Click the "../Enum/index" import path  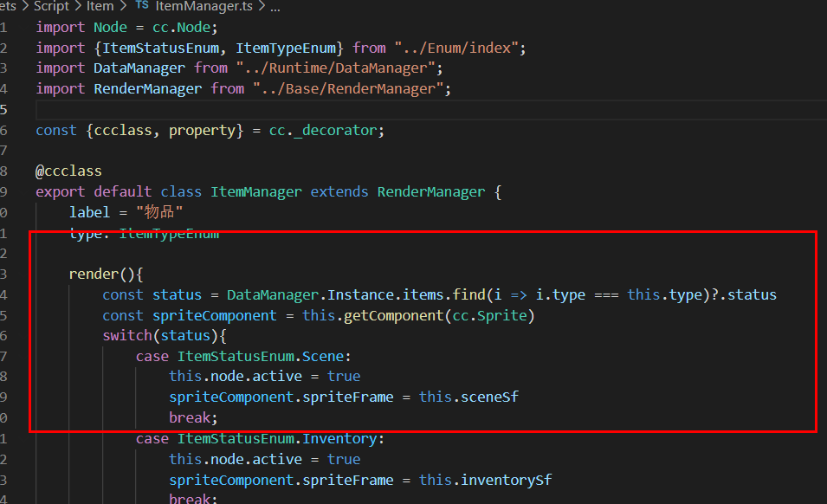pos(456,48)
